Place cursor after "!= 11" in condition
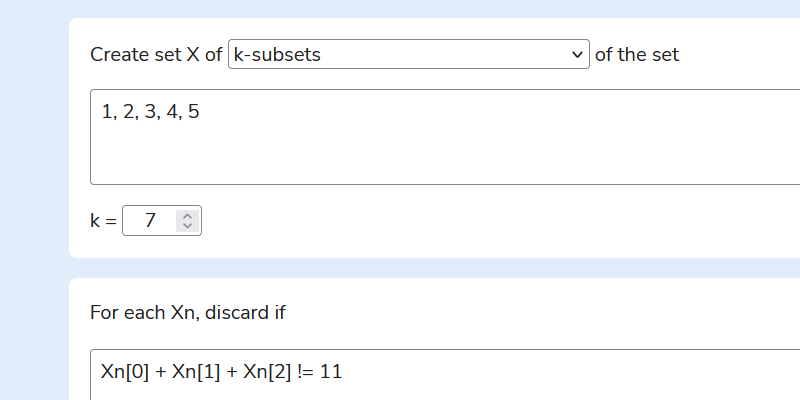Screen dimensions: 800x400 point(344,372)
